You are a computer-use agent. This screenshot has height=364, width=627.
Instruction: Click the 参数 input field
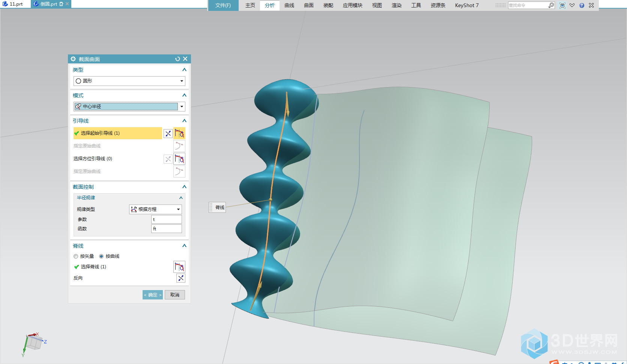click(x=167, y=220)
